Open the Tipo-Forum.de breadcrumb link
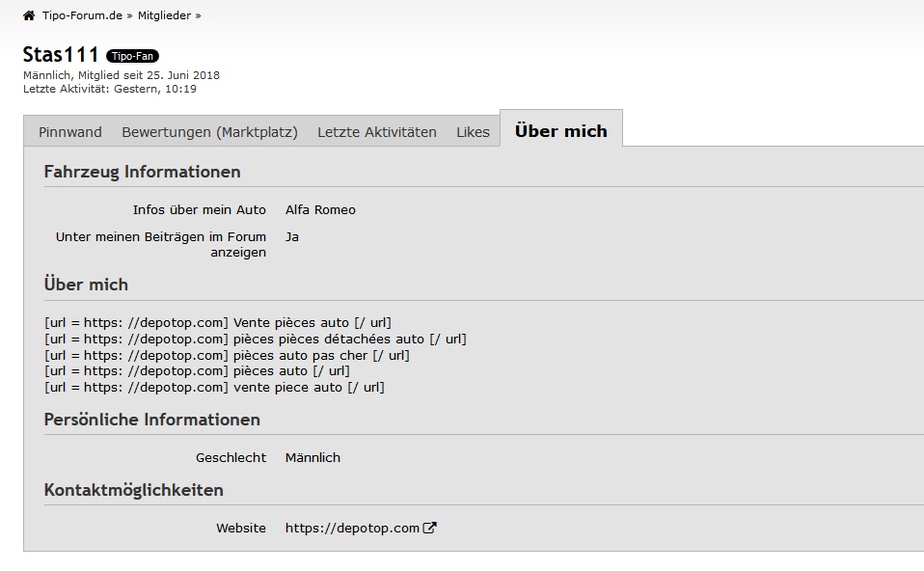Viewport: 924px width, 571px height. [81, 15]
